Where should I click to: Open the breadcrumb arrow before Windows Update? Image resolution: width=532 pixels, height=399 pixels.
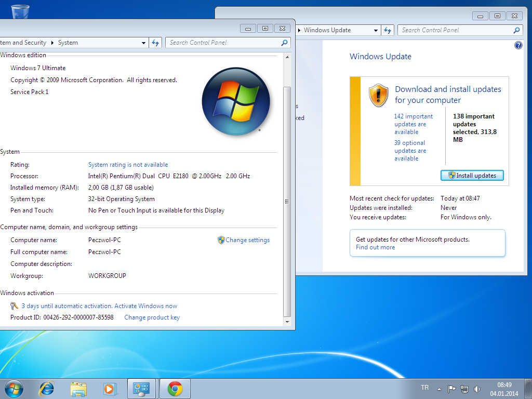click(299, 30)
